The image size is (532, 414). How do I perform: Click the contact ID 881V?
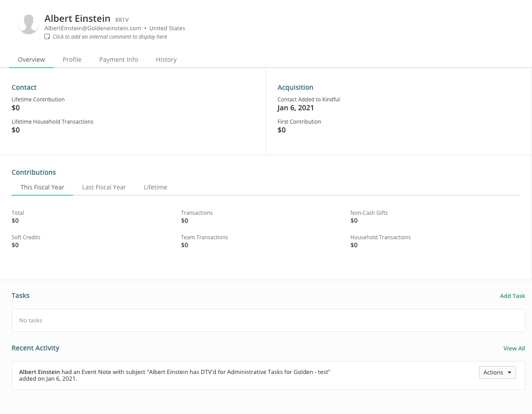(122, 20)
